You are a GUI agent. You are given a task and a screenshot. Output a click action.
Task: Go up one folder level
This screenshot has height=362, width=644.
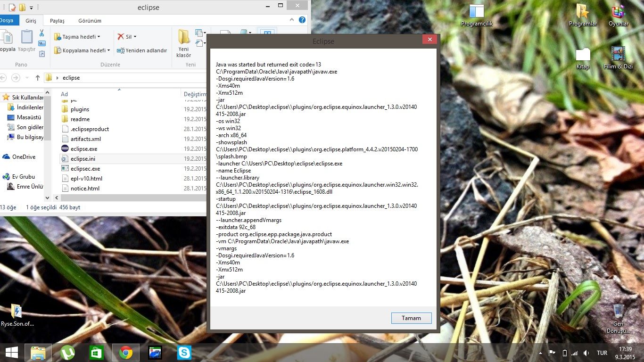38,78
